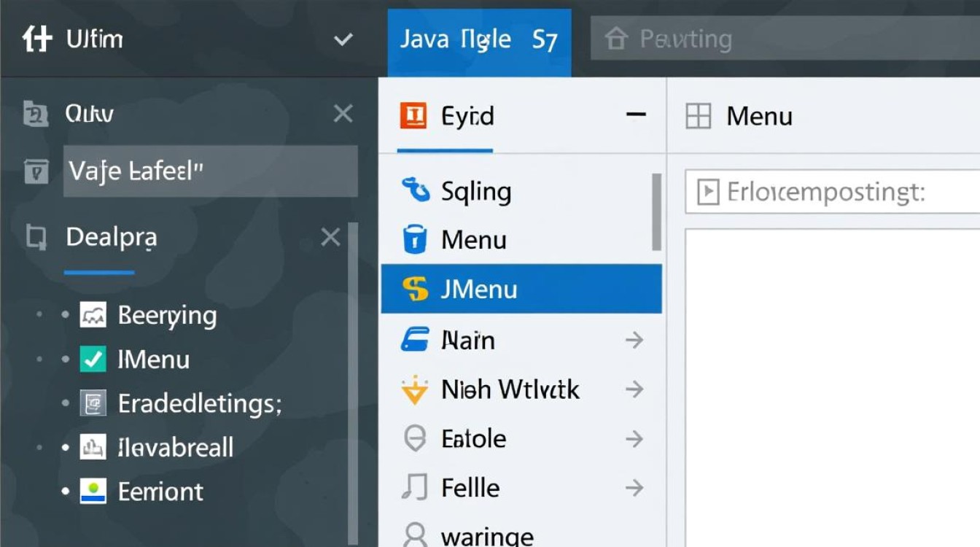Expand the Eatole submenu arrow
This screenshot has height=547, width=980.
pyautogui.click(x=634, y=439)
